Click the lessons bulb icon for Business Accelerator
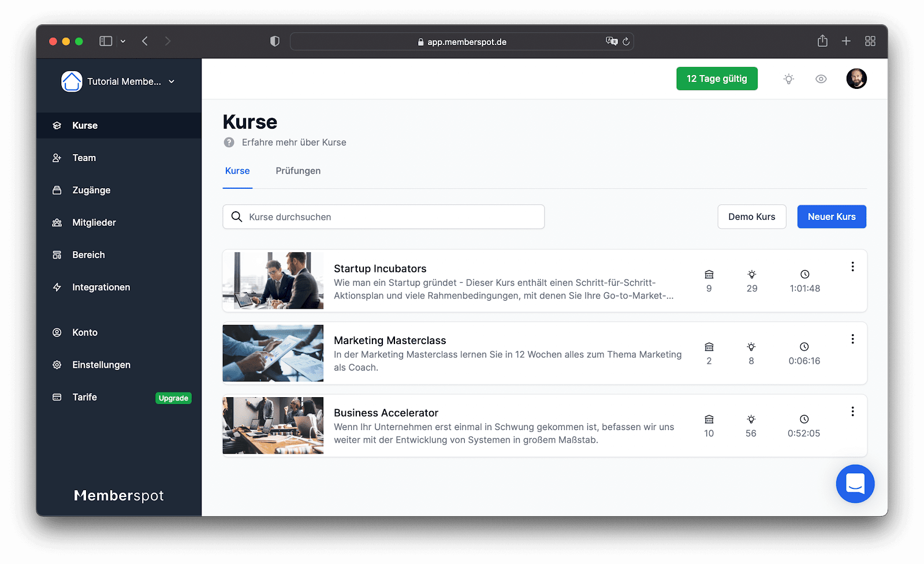The width and height of the screenshot is (924, 564). (751, 419)
